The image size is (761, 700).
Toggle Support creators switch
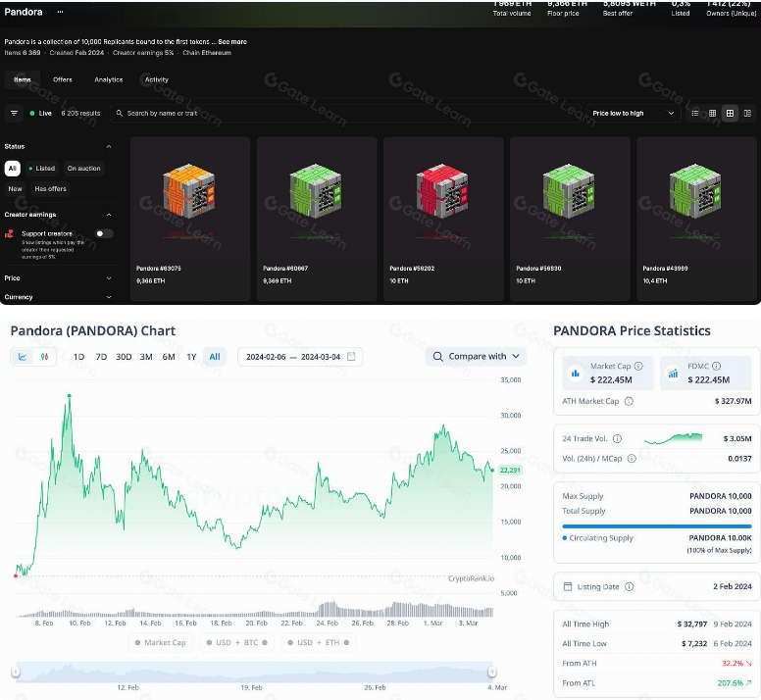click(104, 233)
